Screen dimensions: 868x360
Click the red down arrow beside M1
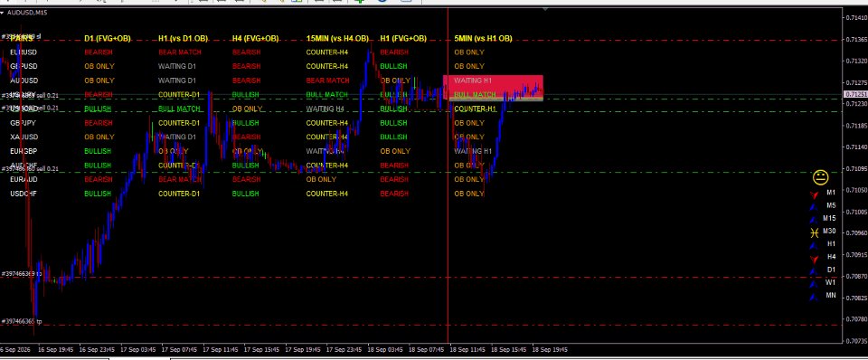pos(815,195)
